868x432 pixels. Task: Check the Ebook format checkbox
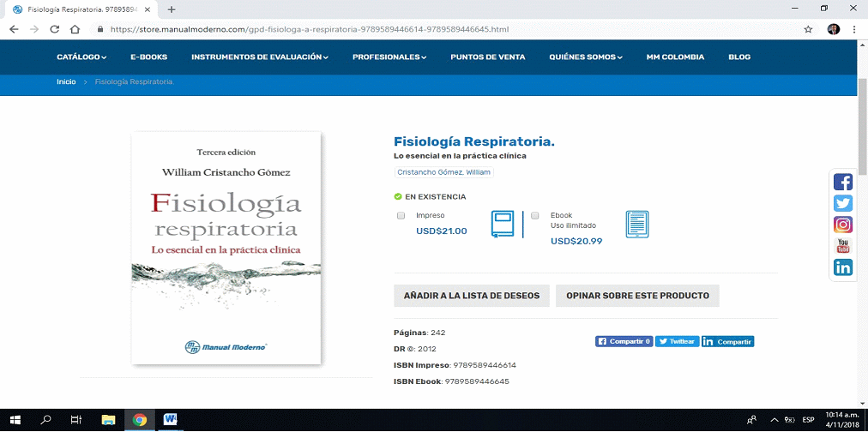[535, 215]
